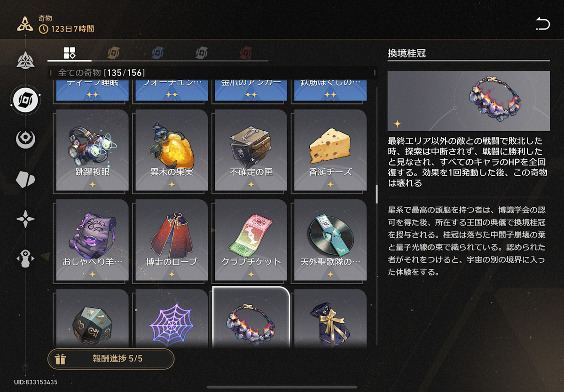Select the 異木の果実 curio card
564x392 pixels.
tap(172, 150)
